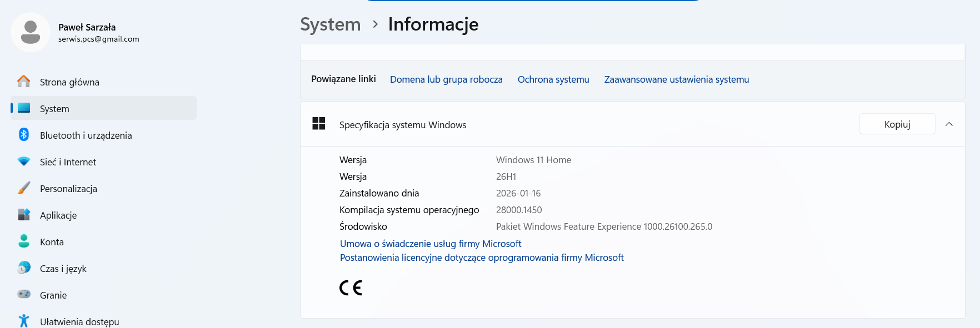
Task: Collapse the Specyfikacja systemu Windows section
Action: (x=949, y=124)
